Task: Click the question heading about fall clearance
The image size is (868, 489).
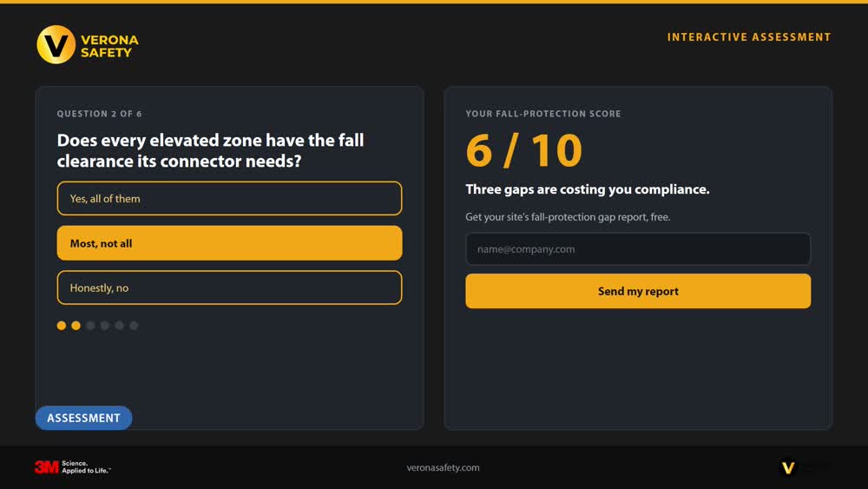Action: [x=210, y=150]
